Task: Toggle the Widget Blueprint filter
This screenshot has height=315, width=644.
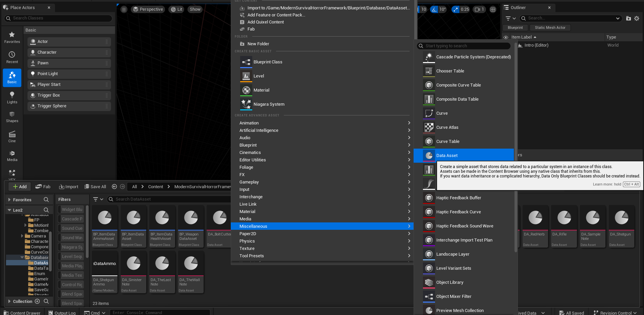Action: click(72, 209)
